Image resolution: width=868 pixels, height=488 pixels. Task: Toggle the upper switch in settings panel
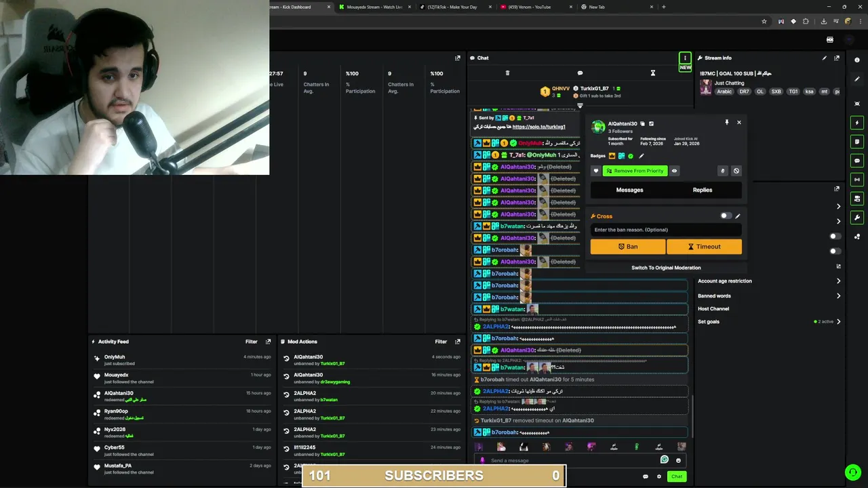click(835, 236)
